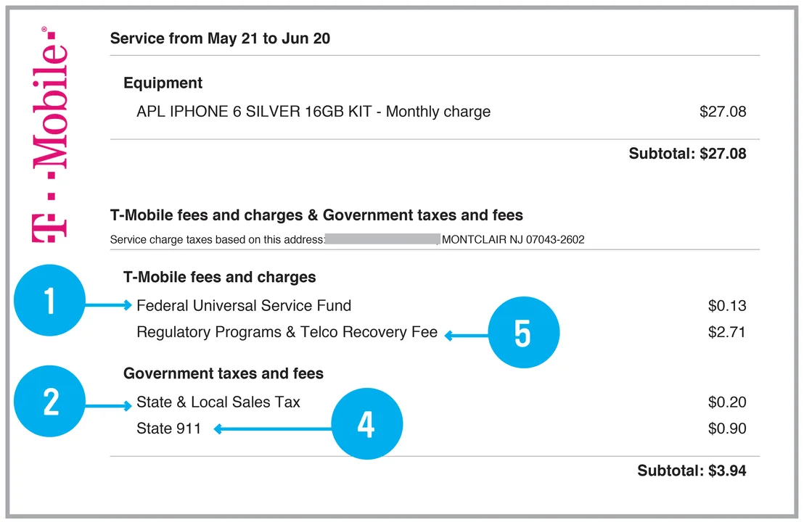Click the State 911 fee label
The image size is (812, 522).
point(168,428)
